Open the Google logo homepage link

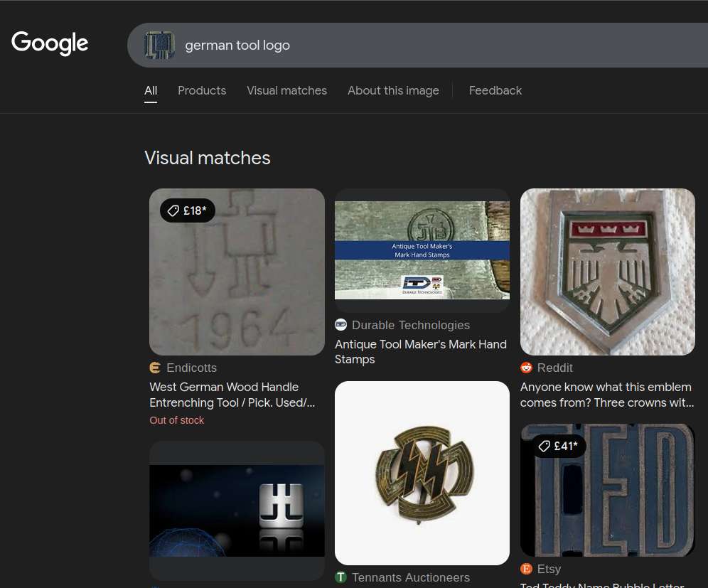[50, 43]
